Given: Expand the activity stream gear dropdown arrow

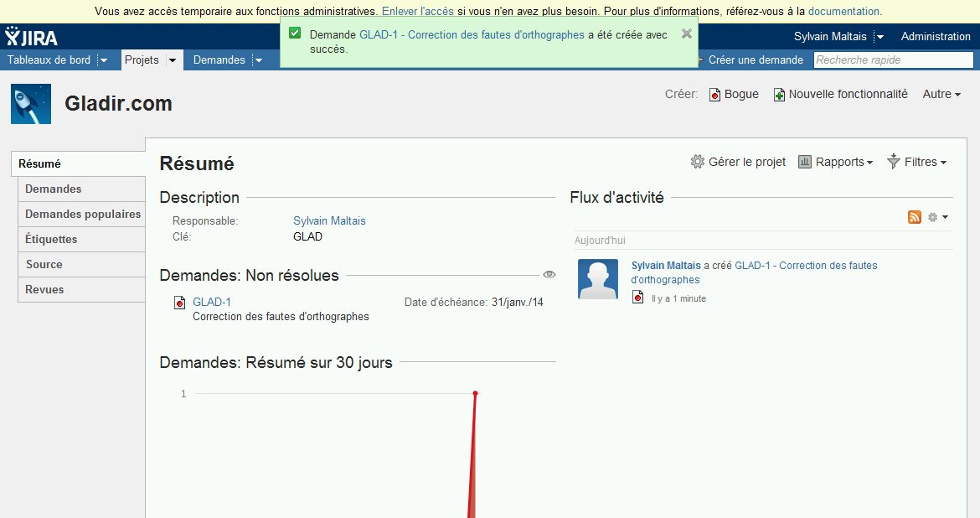Looking at the screenshot, I should click(945, 217).
